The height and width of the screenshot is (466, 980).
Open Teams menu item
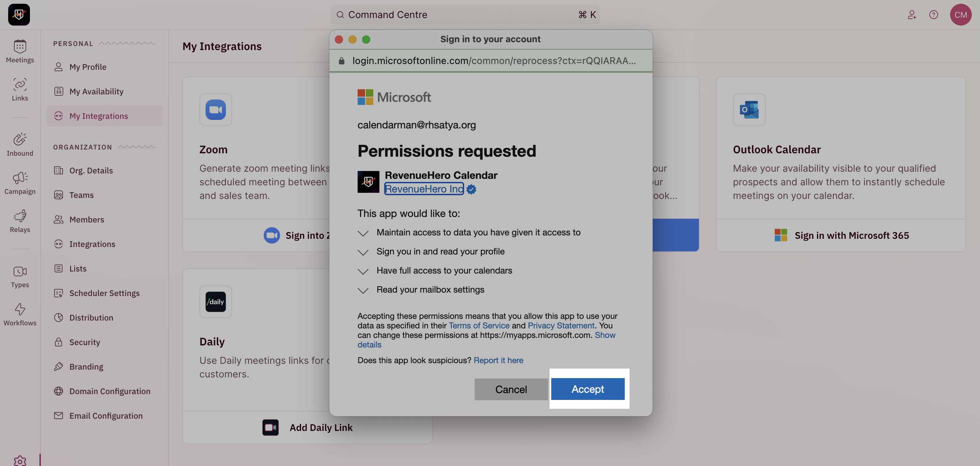[104, 195]
